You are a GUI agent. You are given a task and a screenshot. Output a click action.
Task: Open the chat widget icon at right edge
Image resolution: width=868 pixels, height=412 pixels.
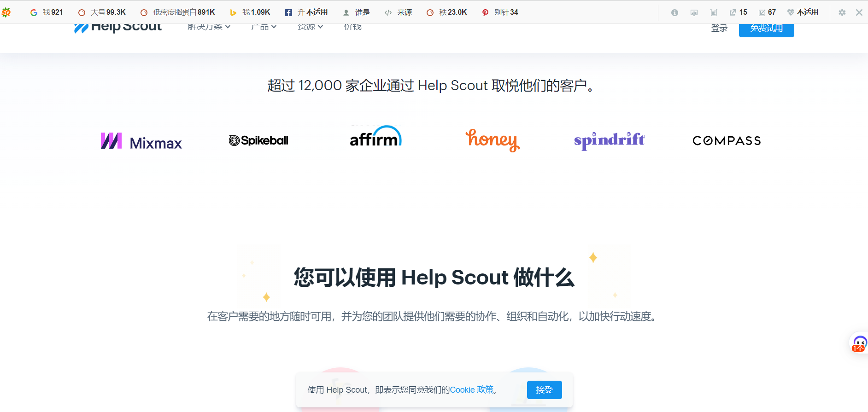(x=859, y=343)
